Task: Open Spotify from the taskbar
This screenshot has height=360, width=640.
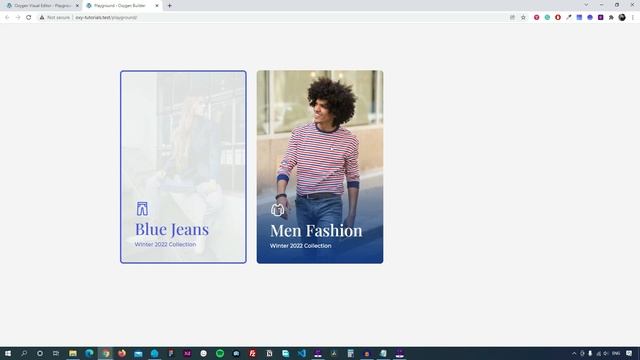Action: (220, 353)
